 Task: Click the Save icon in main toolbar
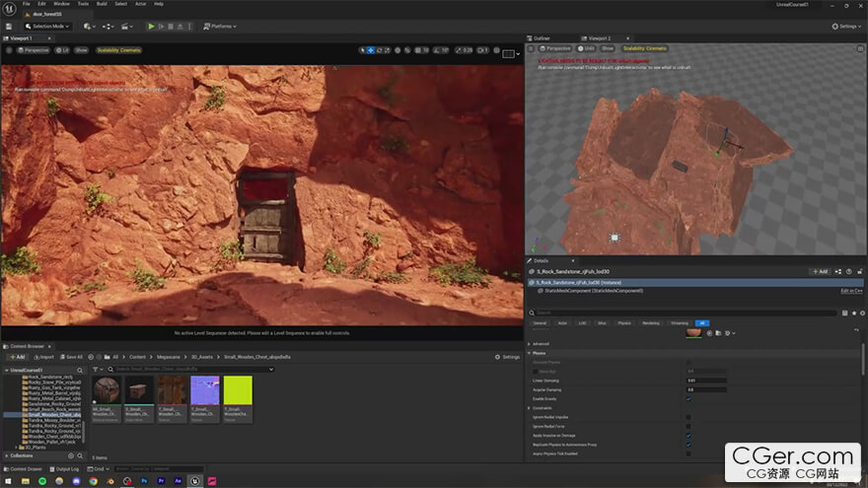11,26
